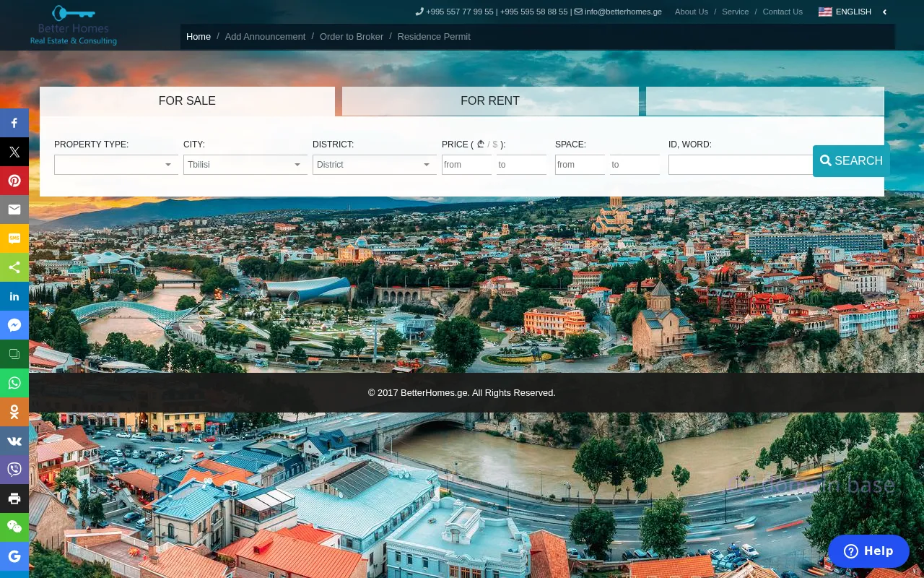Open the Contact Us link

pos(783,12)
